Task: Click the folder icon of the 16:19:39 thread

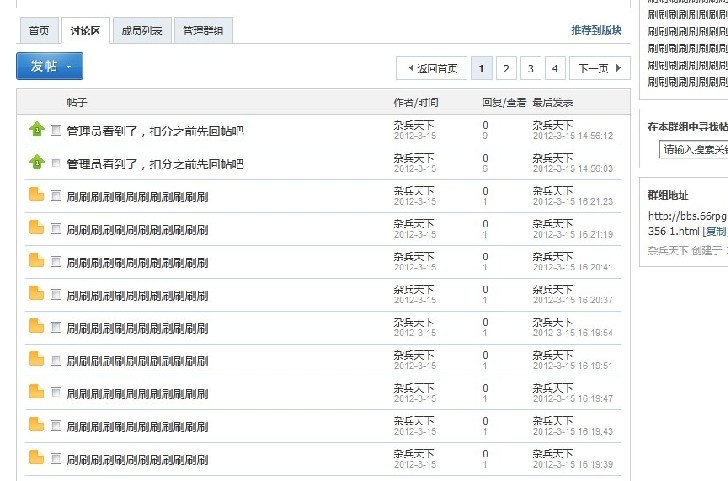Action: coord(36,457)
